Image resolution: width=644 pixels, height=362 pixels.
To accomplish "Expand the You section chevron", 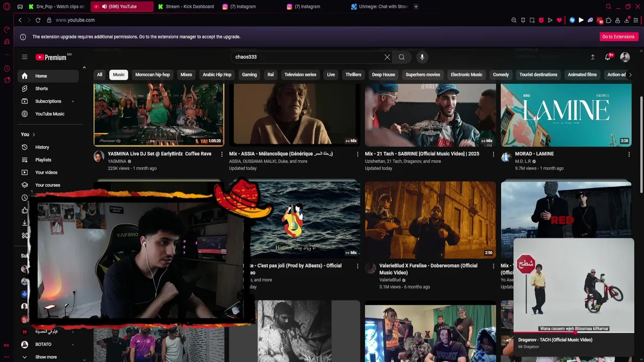I will click(x=34, y=134).
